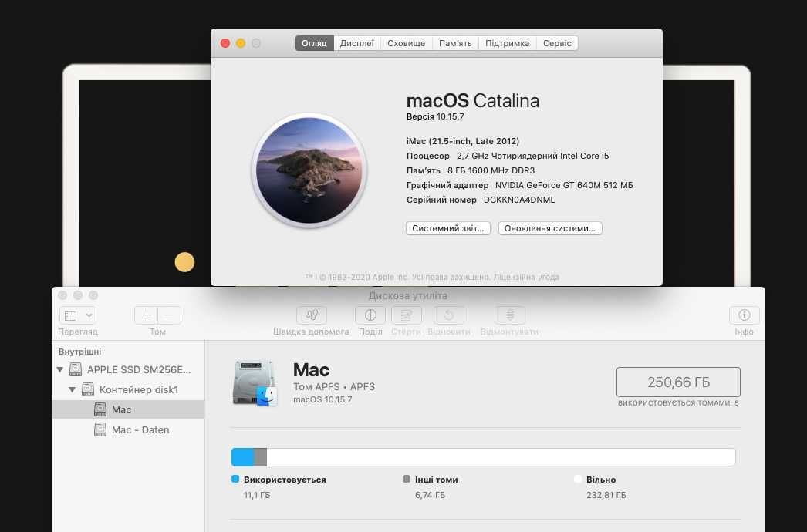Click the gray other volumes bar segment

[261, 457]
